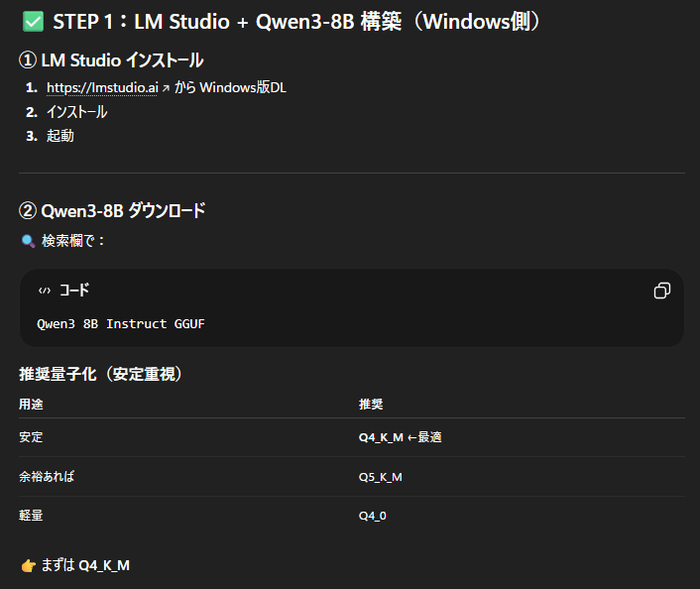This screenshot has height=589, width=700.
Task: Click list item 3, 起動
Action: [x=59, y=136]
